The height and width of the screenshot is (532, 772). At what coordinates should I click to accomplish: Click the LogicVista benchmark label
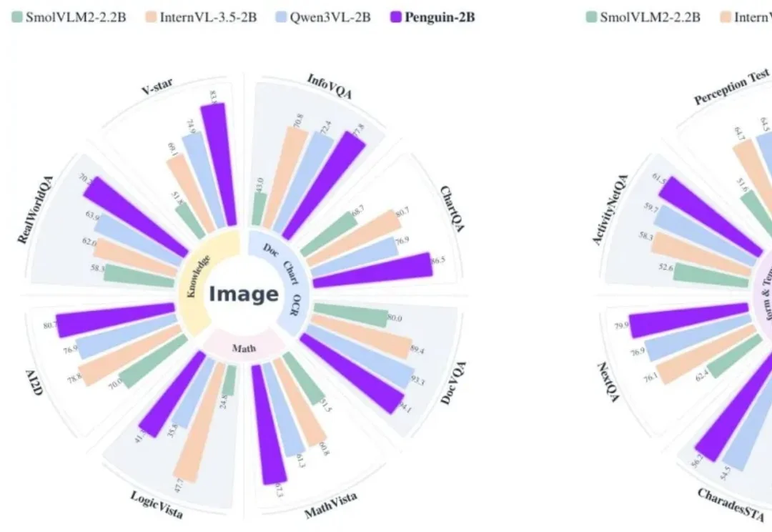156,505
